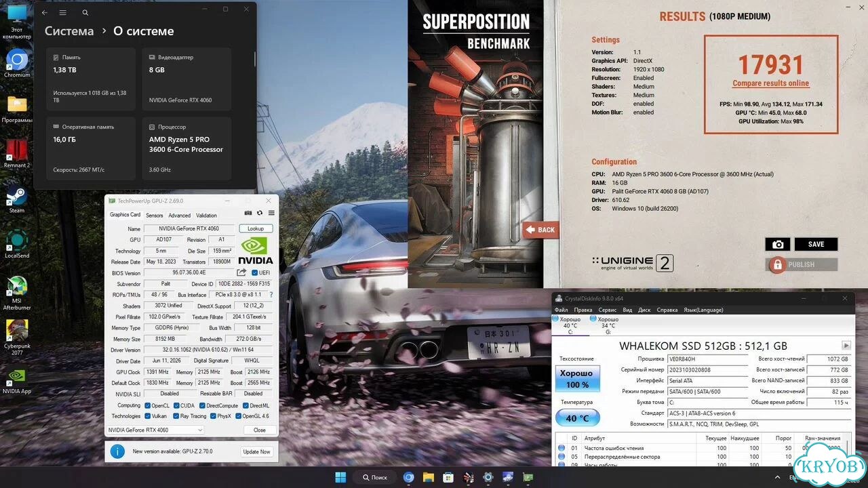Open Chromium from the taskbar
The width and height of the screenshot is (868, 488).
(x=408, y=477)
